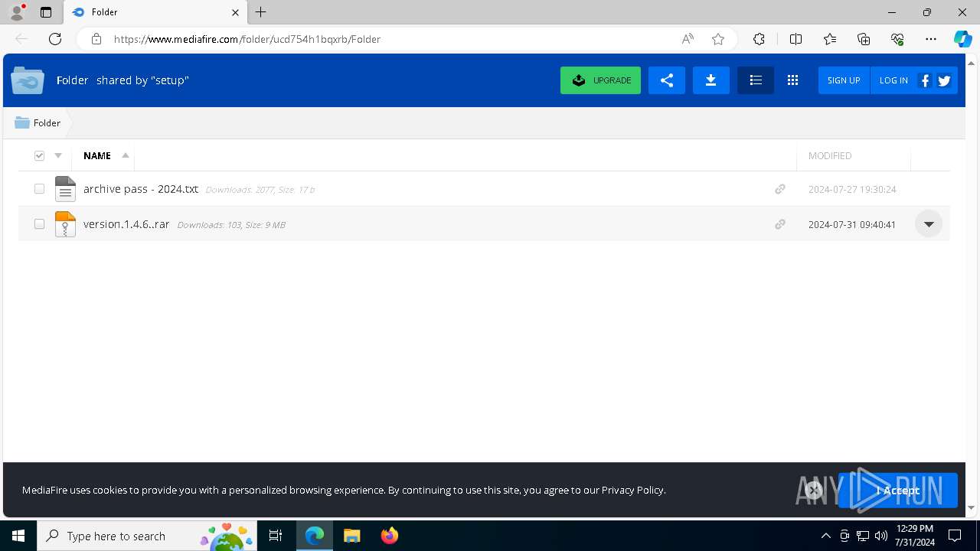Open File Explorer from taskbar

pyautogui.click(x=351, y=536)
